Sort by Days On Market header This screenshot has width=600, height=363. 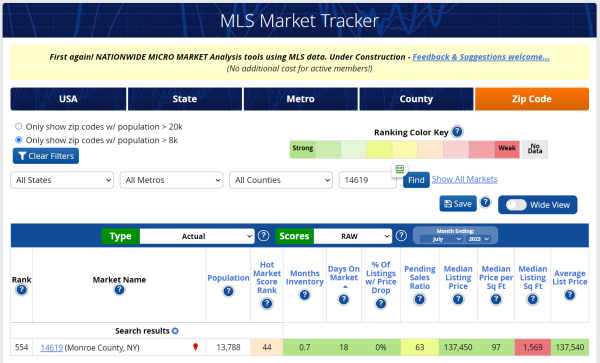344,273
